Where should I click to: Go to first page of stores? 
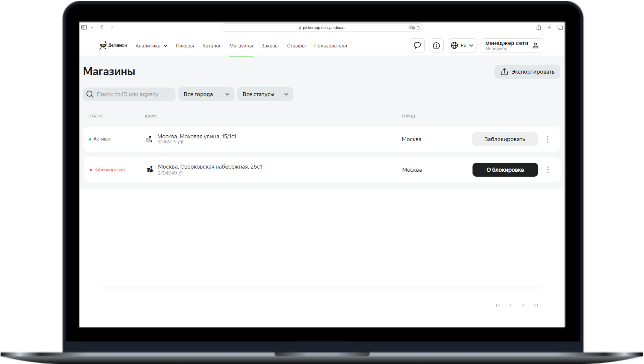click(498, 305)
